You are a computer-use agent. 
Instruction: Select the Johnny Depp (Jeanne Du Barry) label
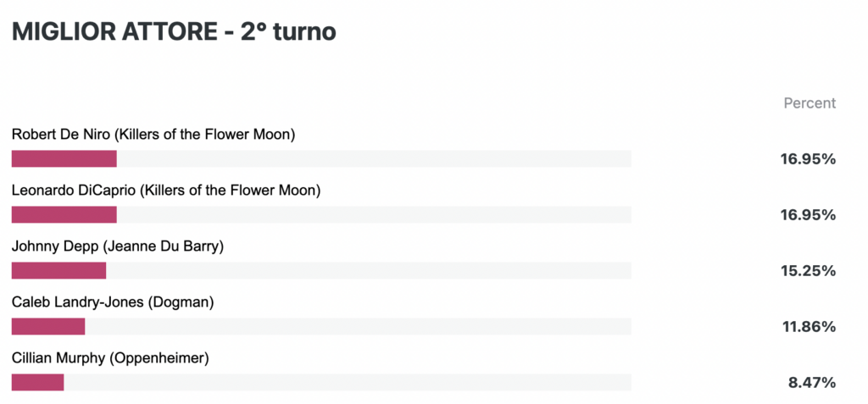(x=117, y=246)
